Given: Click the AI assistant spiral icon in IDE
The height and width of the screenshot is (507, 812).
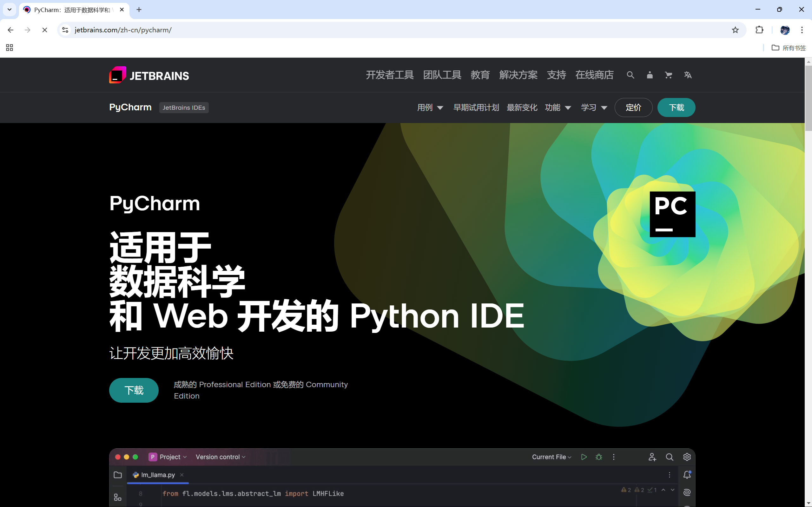Looking at the screenshot, I should pos(687,492).
